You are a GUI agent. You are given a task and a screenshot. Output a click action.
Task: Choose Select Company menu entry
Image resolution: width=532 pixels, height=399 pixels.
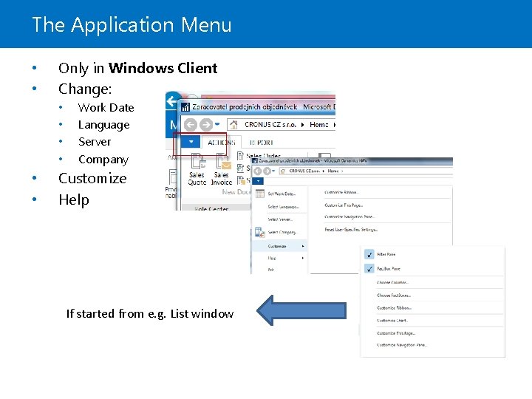(282, 233)
